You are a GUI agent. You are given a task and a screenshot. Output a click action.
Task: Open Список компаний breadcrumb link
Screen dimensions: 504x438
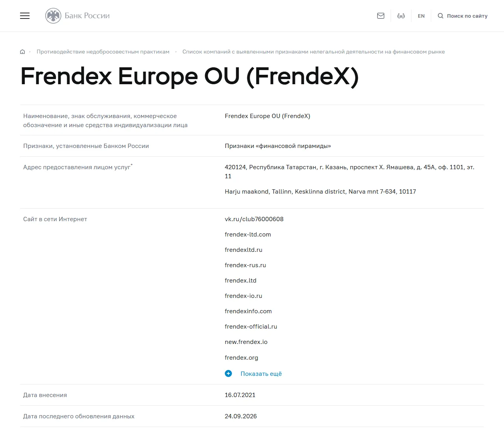point(313,52)
